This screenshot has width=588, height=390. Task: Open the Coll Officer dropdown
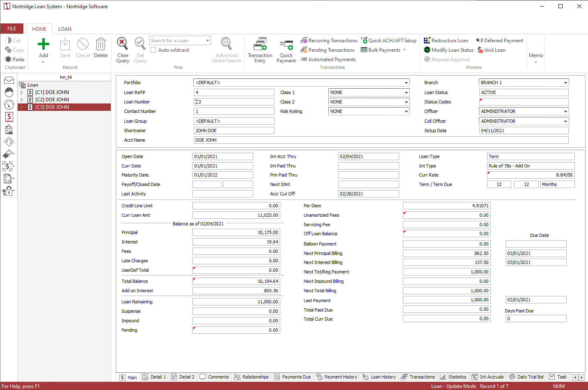(565, 121)
